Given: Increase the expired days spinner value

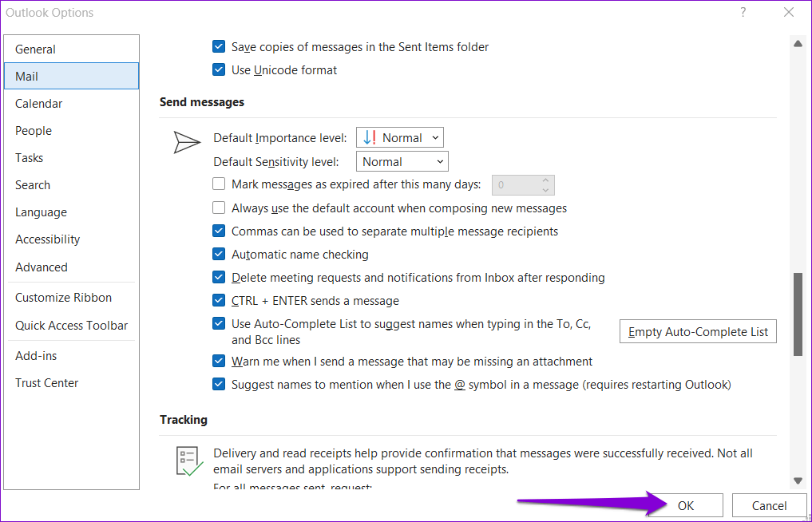Looking at the screenshot, I should 545,180.
